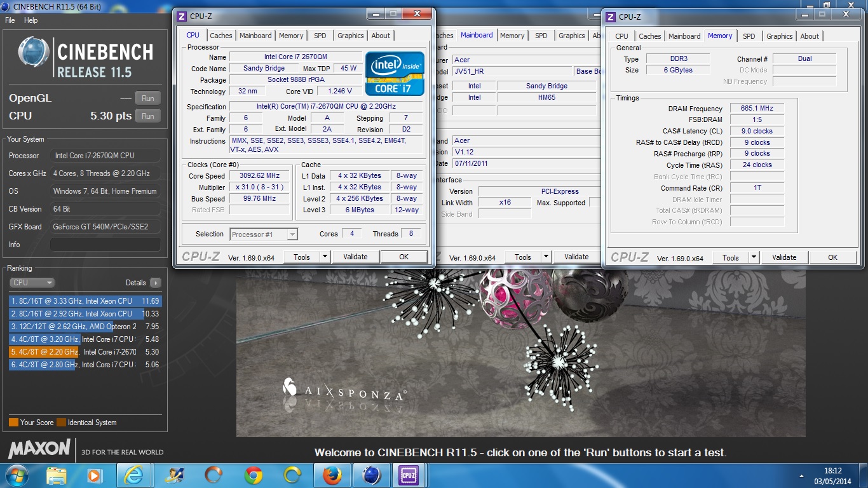Click the Info input field in Cinebench
This screenshot has width=868, height=488.
tap(105, 245)
